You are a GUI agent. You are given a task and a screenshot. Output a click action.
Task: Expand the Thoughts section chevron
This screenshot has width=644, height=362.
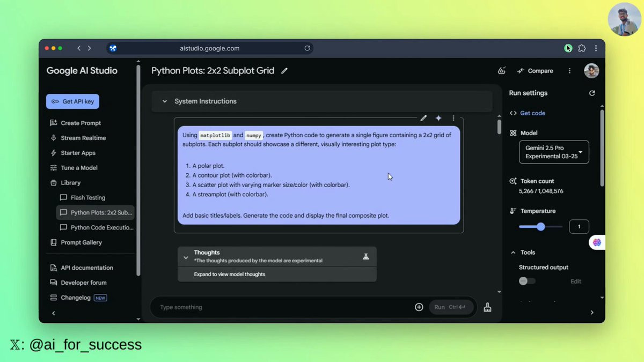pyautogui.click(x=186, y=257)
